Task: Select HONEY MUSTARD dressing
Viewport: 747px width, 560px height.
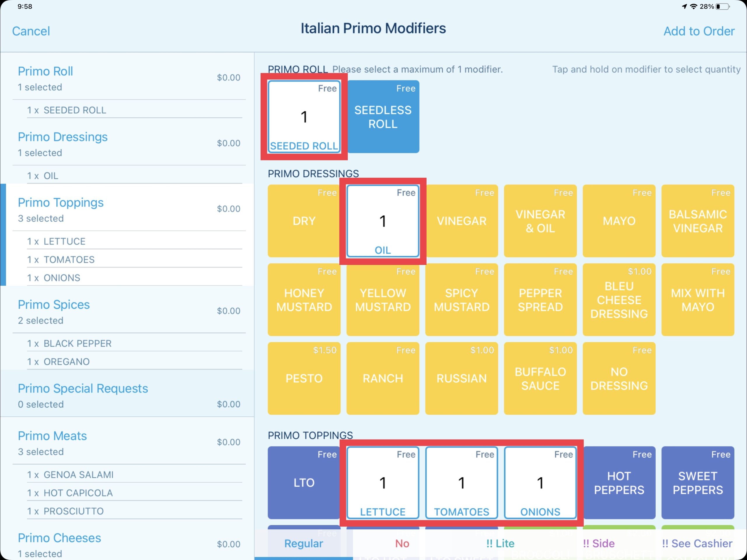Action: pyautogui.click(x=304, y=300)
